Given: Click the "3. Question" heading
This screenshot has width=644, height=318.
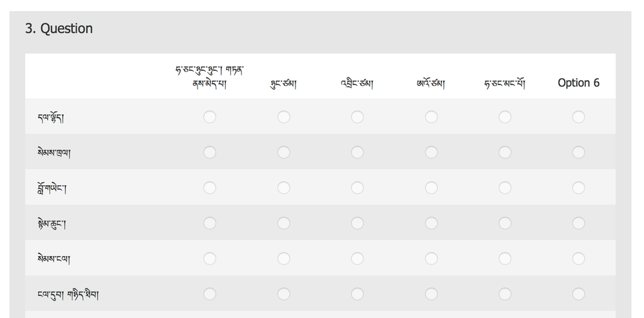Looking at the screenshot, I should [x=59, y=28].
